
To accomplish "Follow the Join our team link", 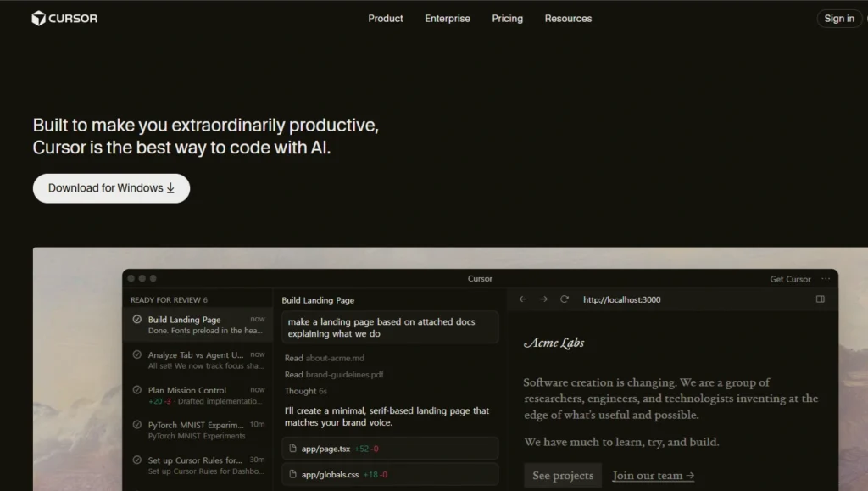I will pyautogui.click(x=654, y=476).
